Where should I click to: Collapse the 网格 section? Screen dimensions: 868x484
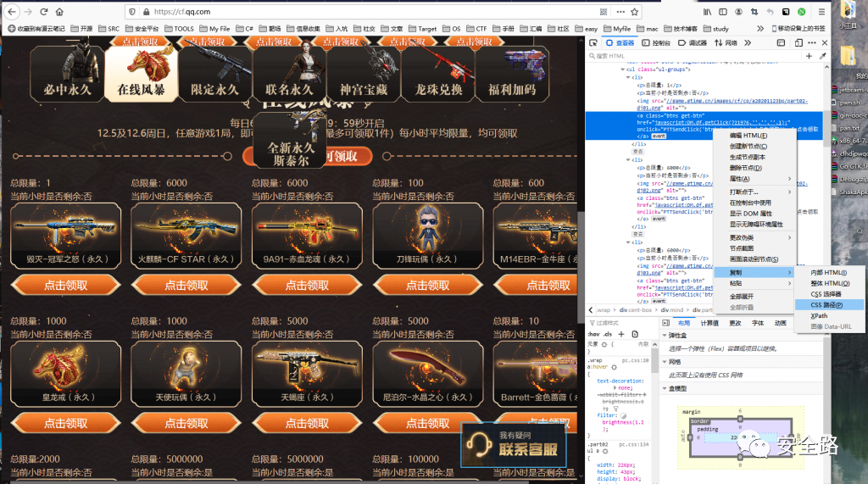click(665, 362)
